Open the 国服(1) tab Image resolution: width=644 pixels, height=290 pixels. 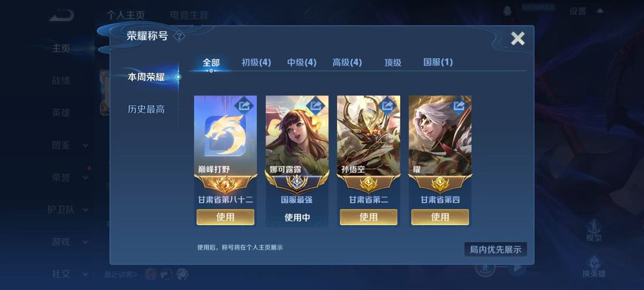pos(438,63)
